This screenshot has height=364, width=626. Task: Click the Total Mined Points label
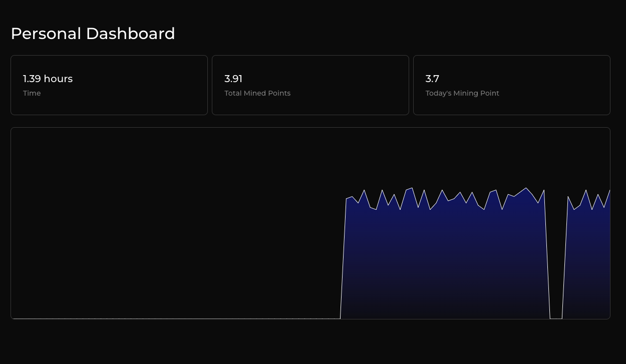coord(257,93)
